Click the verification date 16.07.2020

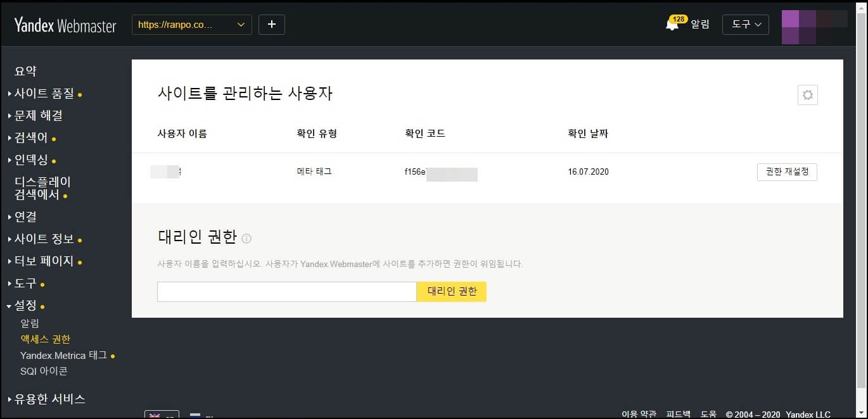589,172
